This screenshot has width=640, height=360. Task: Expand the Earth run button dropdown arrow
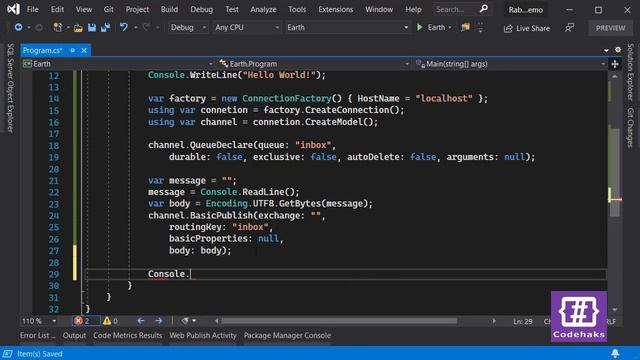point(450,28)
